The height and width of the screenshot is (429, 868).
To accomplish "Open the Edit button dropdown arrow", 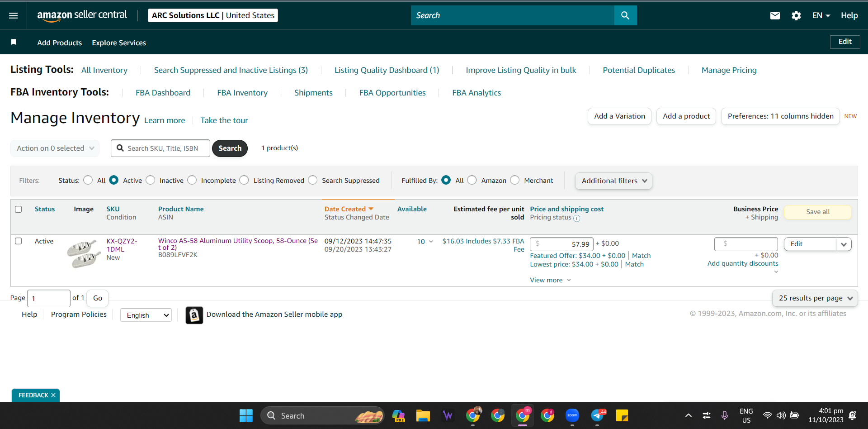I will tap(844, 244).
